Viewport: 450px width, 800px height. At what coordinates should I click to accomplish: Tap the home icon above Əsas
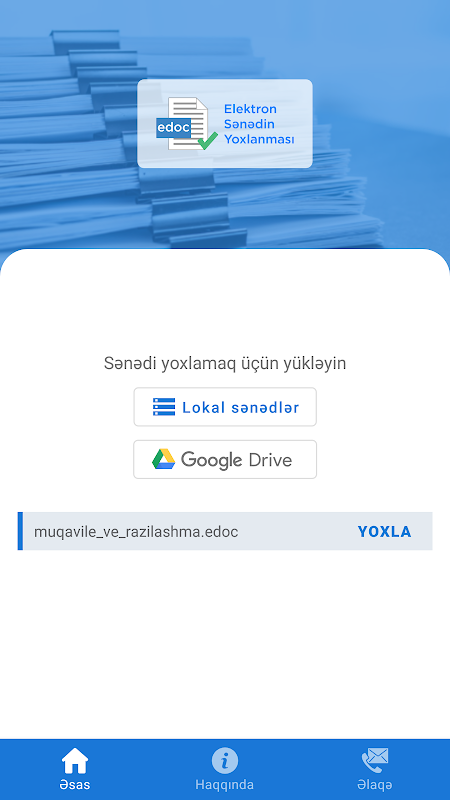pos(75,761)
